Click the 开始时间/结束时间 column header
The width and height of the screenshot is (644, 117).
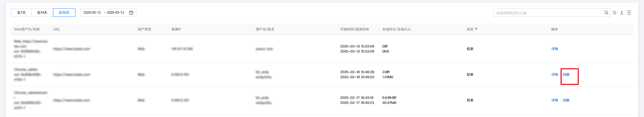coord(355,29)
